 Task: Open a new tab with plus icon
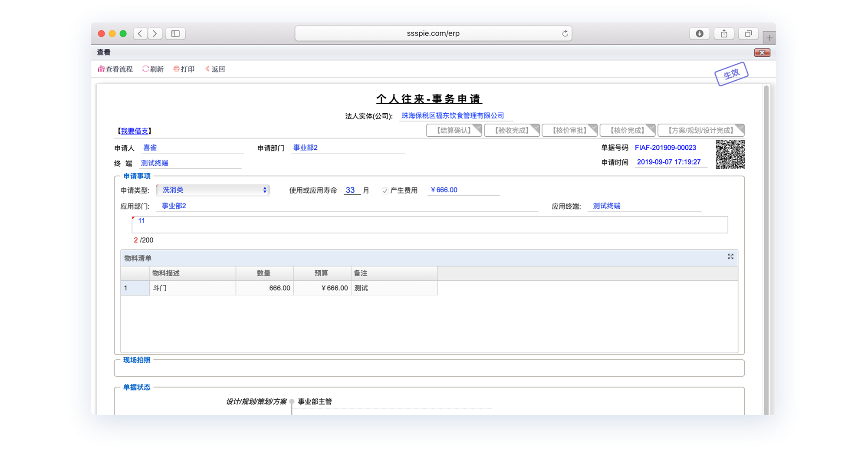(x=769, y=38)
